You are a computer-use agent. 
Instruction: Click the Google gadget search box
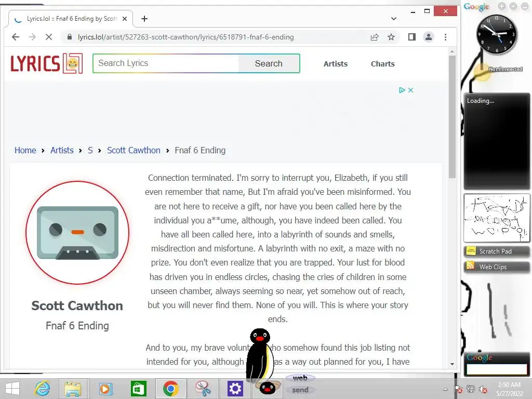(x=497, y=369)
